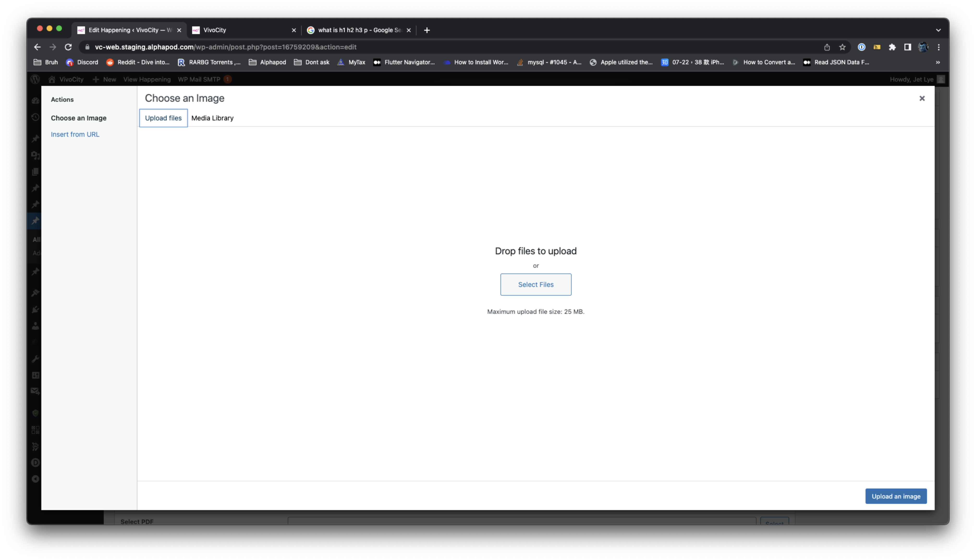Click the Upload an image button
The width and height of the screenshot is (976, 560).
(x=896, y=496)
